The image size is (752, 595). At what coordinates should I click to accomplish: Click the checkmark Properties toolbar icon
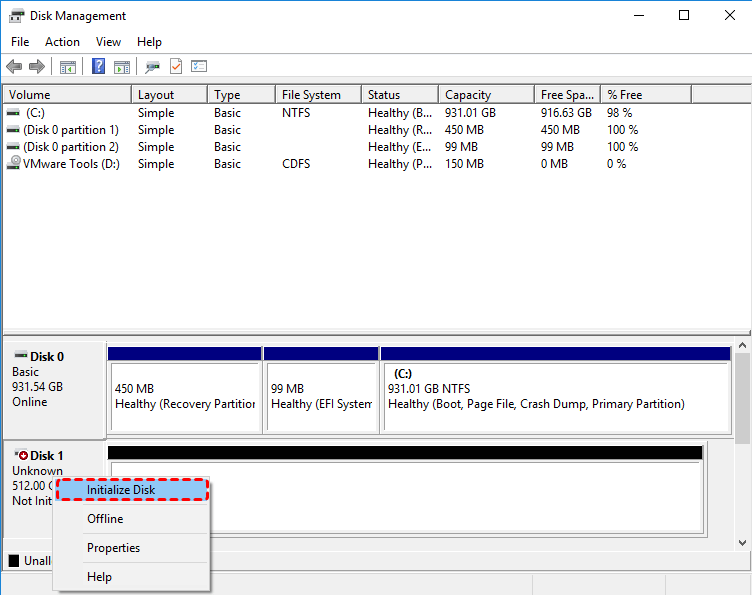click(176, 67)
